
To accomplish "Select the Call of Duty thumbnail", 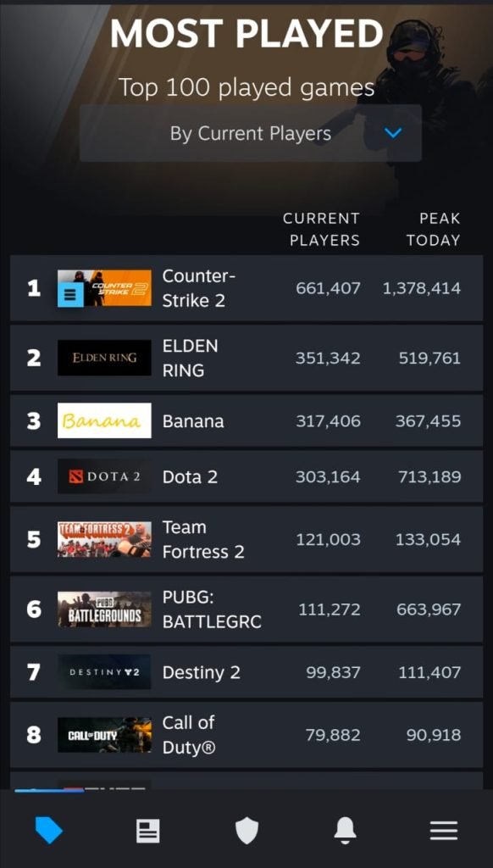I will pyautogui.click(x=104, y=735).
